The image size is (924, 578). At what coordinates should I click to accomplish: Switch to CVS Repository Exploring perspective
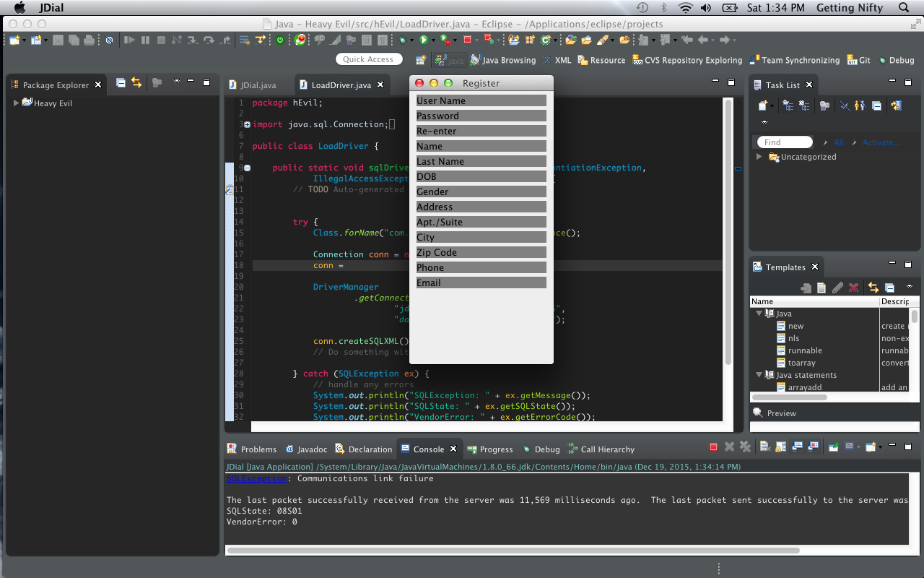point(687,60)
